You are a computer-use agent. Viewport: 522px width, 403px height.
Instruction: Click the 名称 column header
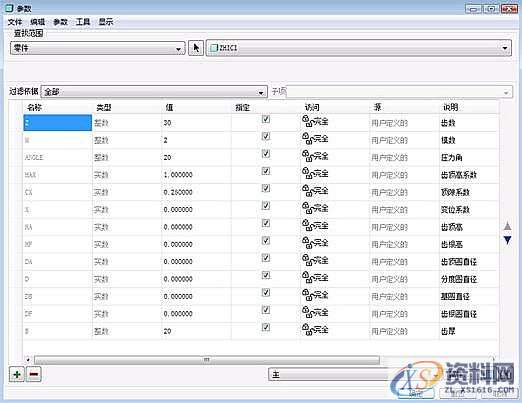[x=57, y=107]
